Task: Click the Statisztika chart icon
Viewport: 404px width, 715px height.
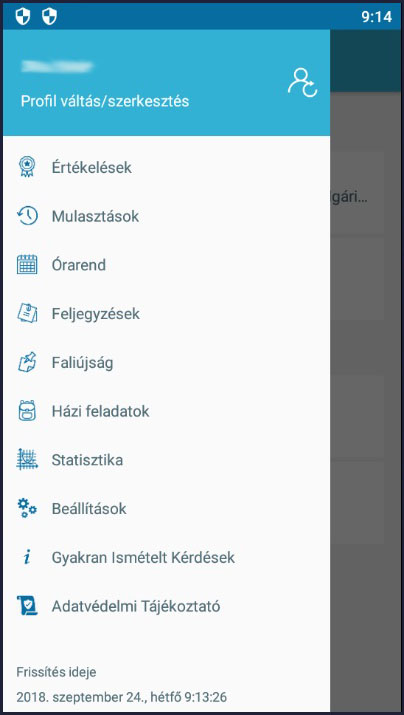Action: pyautogui.click(x=27, y=460)
